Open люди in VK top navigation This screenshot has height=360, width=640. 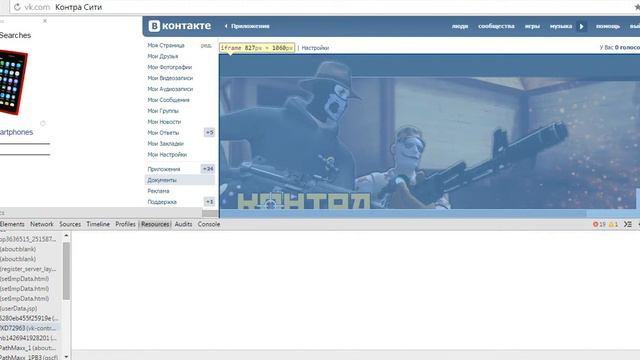tap(460, 26)
